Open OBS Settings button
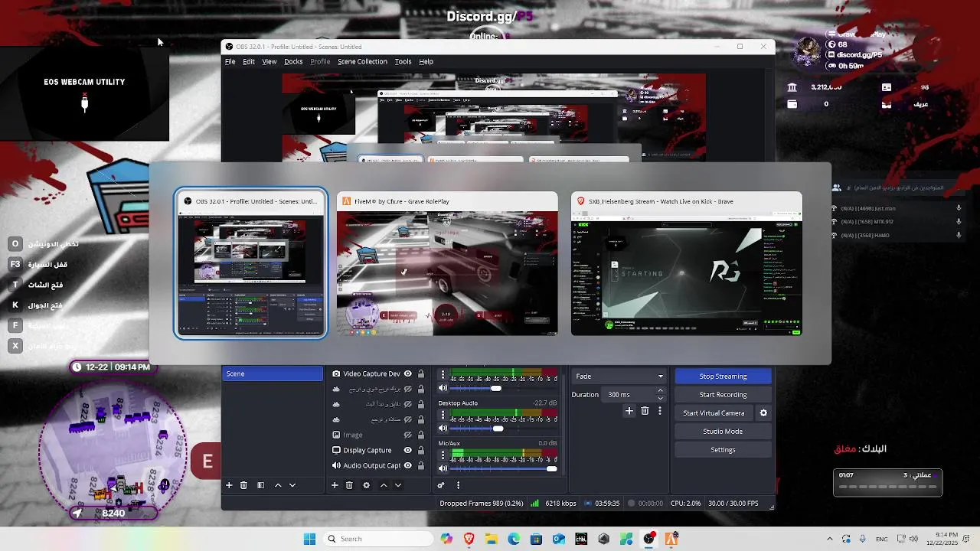The height and width of the screenshot is (551, 980). click(723, 450)
